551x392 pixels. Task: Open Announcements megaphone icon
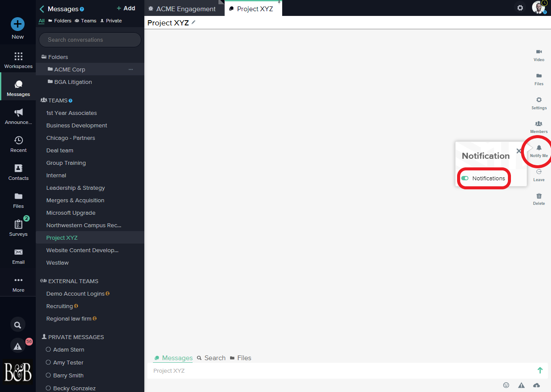point(19,113)
